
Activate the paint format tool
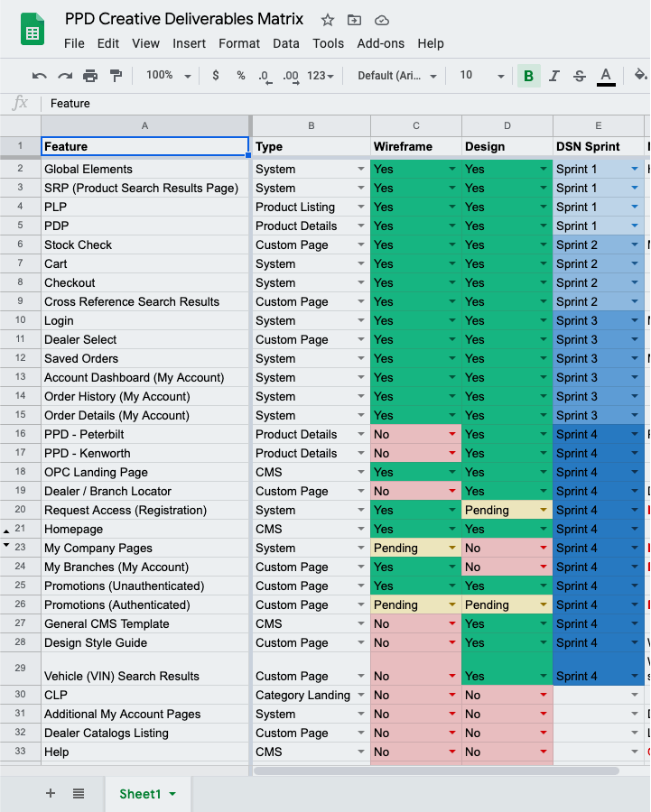click(x=116, y=76)
